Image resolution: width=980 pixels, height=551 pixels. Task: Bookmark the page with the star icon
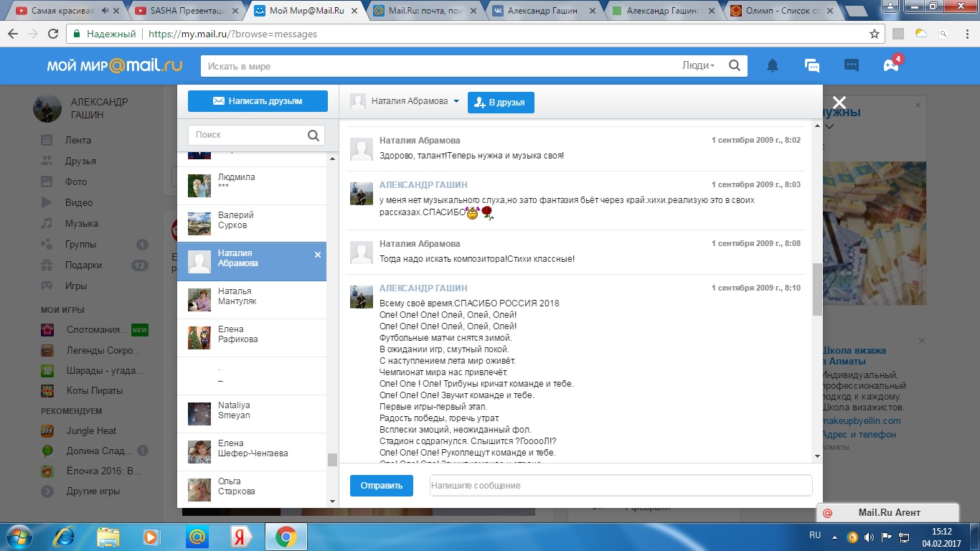point(874,34)
